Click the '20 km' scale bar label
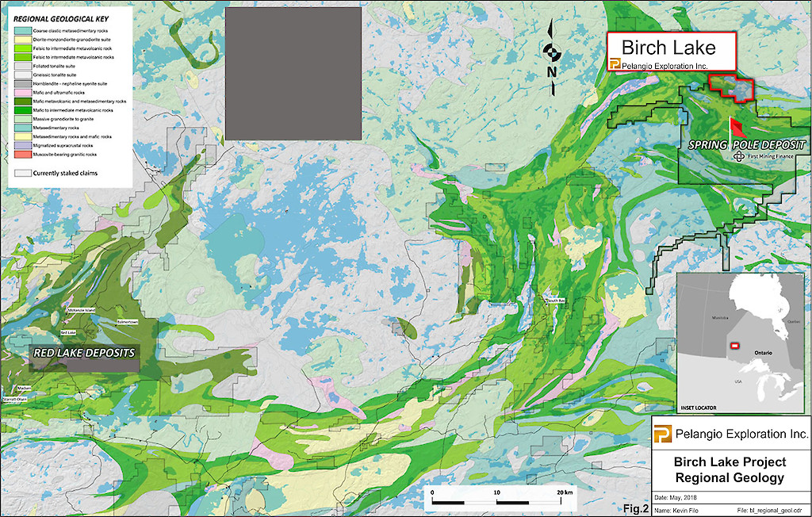The width and height of the screenshot is (812, 517). 565,492
